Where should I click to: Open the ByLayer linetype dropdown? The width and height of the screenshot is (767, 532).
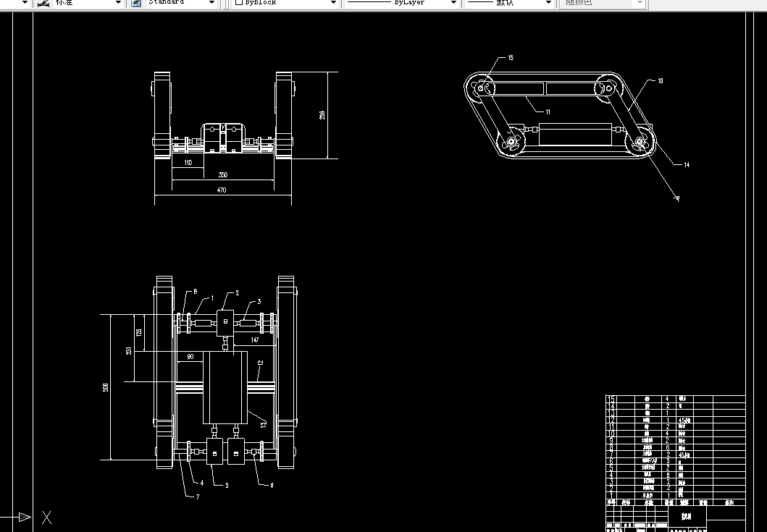click(454, 3)
